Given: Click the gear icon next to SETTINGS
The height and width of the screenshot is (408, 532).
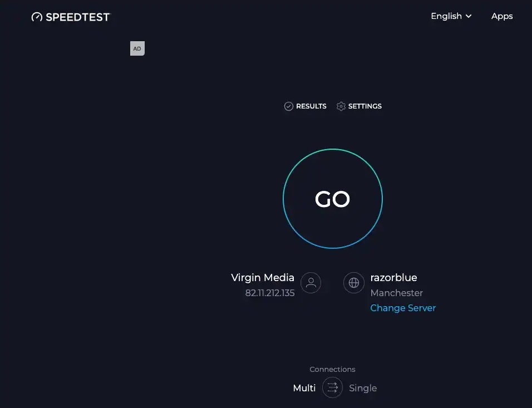Looking at the screenshot, I should click(x=341, y=106).
